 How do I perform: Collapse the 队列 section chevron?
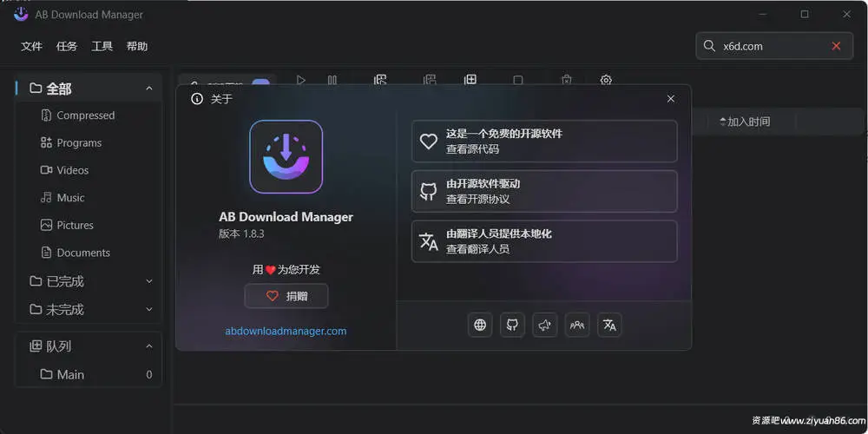[x=149, y=346]
